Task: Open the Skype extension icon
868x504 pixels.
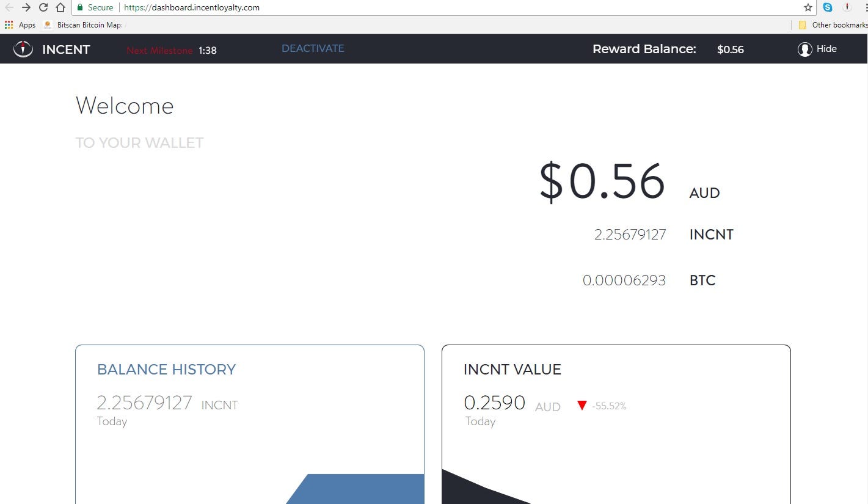Action: coord(828,7)
